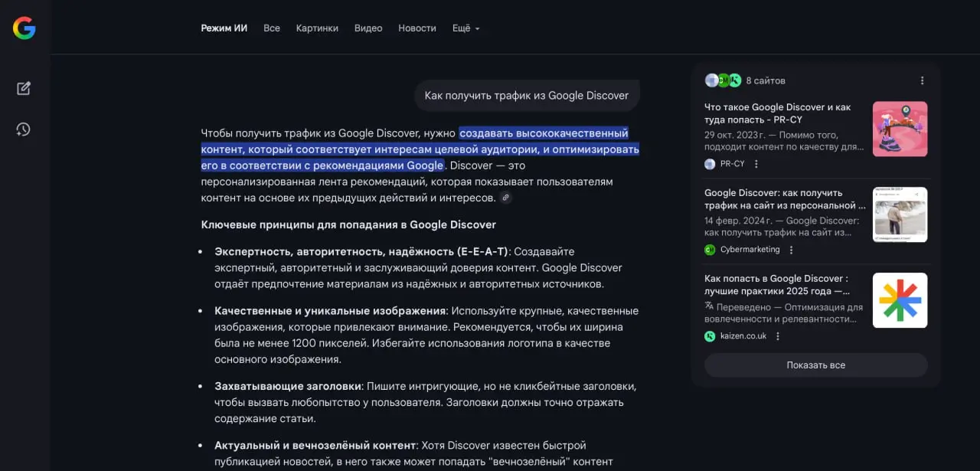Screen dimensions: 980x471
Task: Click the stacked site favicons beside '8 сайтов'
Action: [724, 80]
